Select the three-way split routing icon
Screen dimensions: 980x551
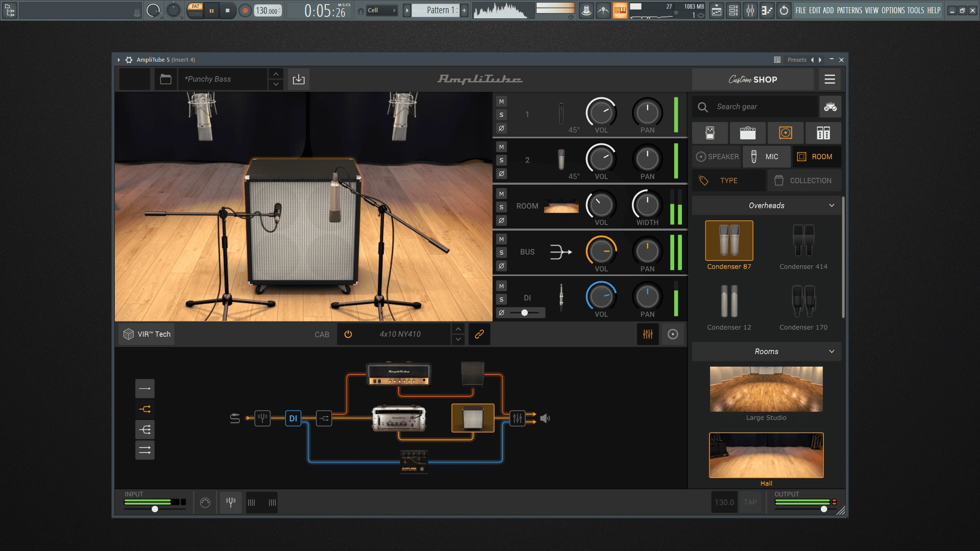pyautogui.click(x=145, y=430)
